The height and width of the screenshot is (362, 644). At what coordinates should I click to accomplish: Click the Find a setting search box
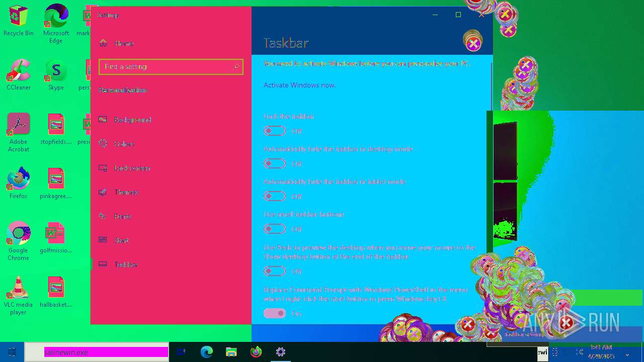[x=171, y=66]
